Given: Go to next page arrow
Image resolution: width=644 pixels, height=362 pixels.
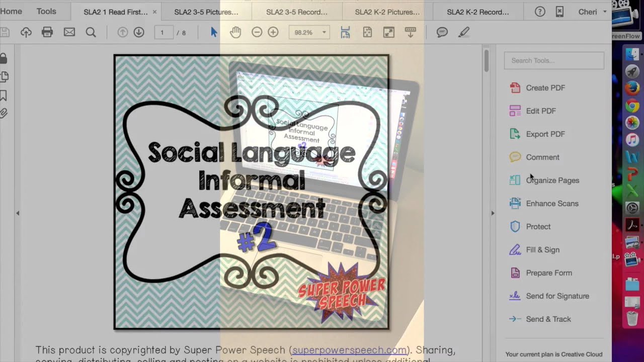Looking at the screenshot, I should pyautogui.click(x=139, y=32).
